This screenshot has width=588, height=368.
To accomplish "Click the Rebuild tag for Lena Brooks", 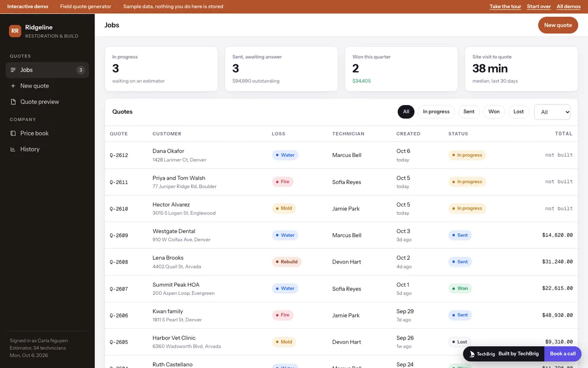I will pos(287,262).
